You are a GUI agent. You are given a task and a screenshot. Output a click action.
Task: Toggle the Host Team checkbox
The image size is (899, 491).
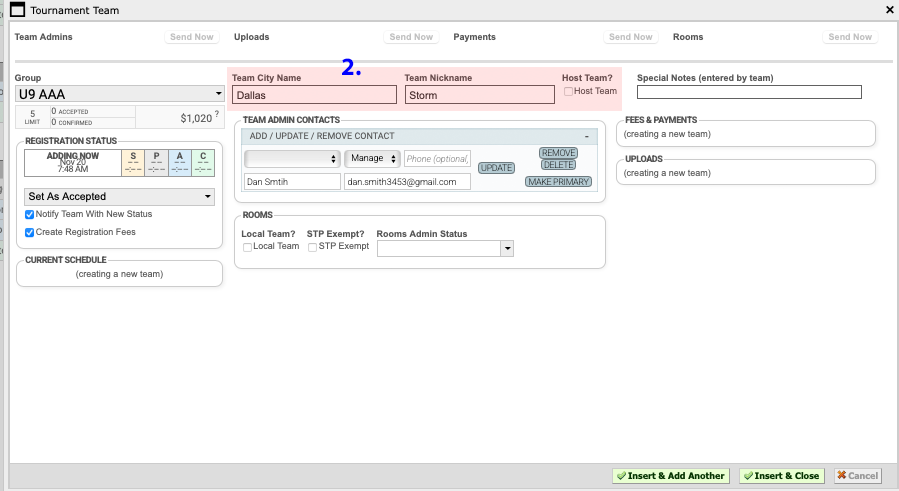pyautogui.click(x=568, y=91)
